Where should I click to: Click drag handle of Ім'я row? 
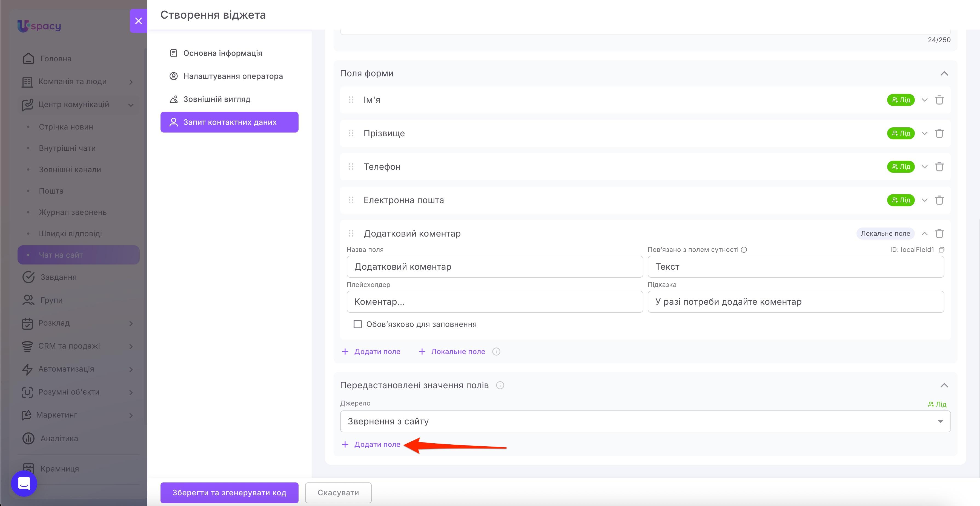click(x=351, y=100)
